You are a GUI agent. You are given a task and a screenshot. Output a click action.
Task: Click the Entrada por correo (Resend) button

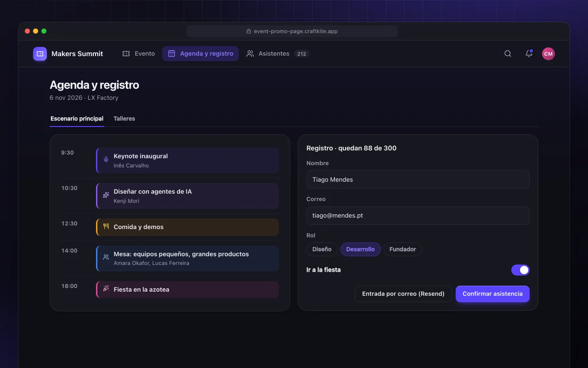coord(403,294)
